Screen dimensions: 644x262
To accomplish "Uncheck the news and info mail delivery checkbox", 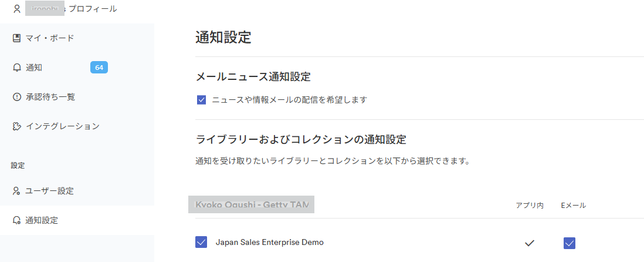I will tap(201, 99).
